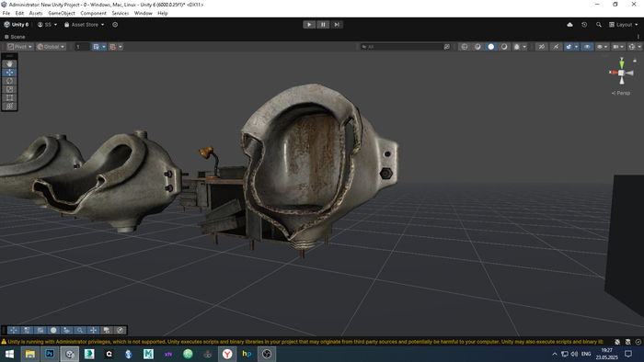Open the Asset Store dropdown
Viewport: 644px width, 362px height.
[x=85, y=25]
